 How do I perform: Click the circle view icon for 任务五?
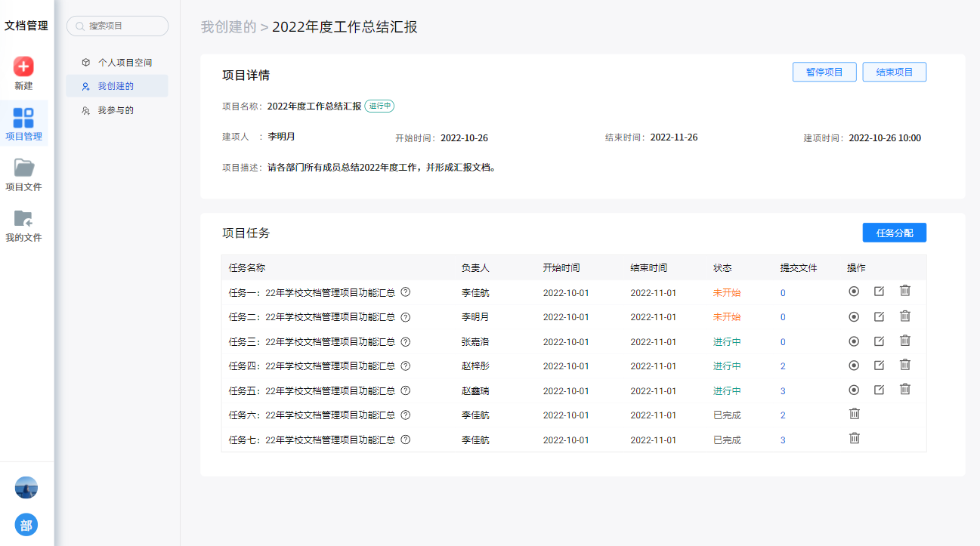854,390
